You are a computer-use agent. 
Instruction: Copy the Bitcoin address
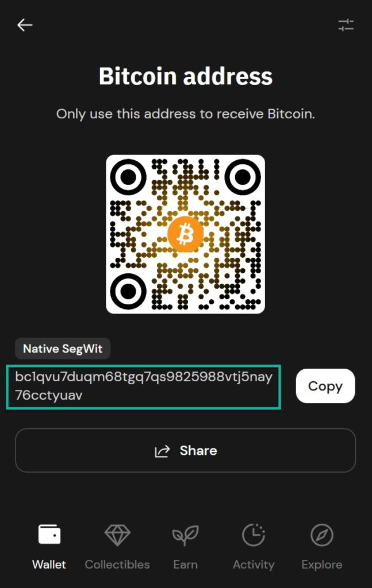pyautogui.click(x=325, y=386)
